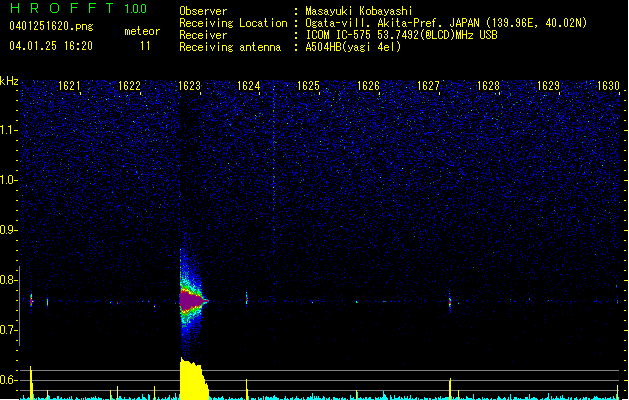Image resolution: width=629 pixels, height=400 pixels.
Task: Click the 1.1 kHz frequency label
Action: coord(9,130)
